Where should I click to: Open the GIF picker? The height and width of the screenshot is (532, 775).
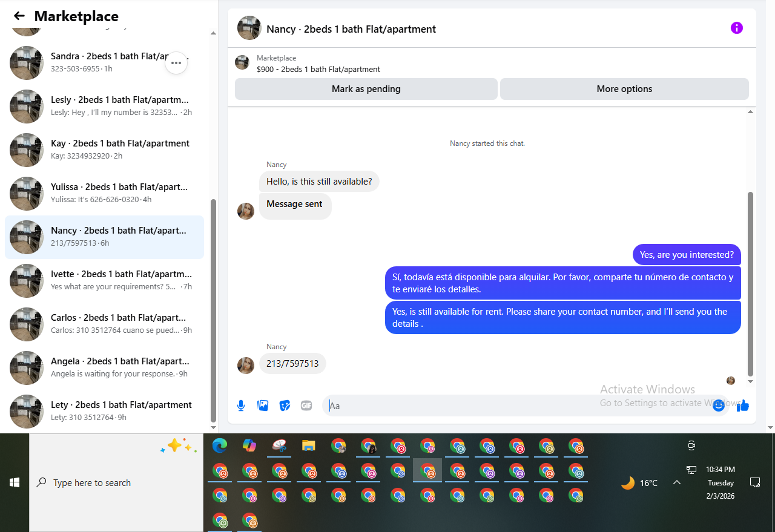coord(306,406)
